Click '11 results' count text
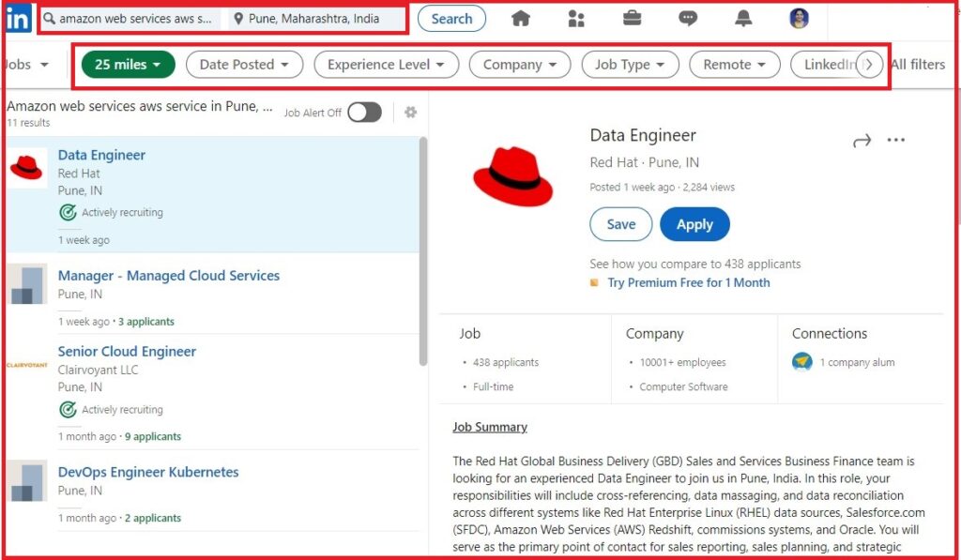 point(28,123)
